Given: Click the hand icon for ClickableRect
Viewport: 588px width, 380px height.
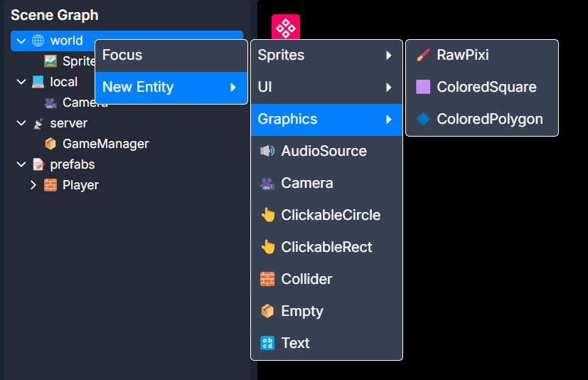Looking at the screenshot, I should 267,247.
